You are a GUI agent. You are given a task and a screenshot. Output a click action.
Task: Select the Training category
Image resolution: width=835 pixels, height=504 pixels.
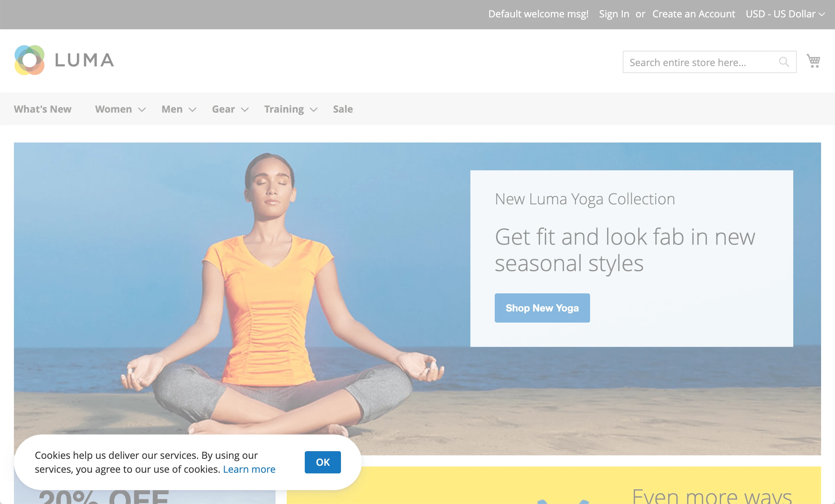coord(284,109)
